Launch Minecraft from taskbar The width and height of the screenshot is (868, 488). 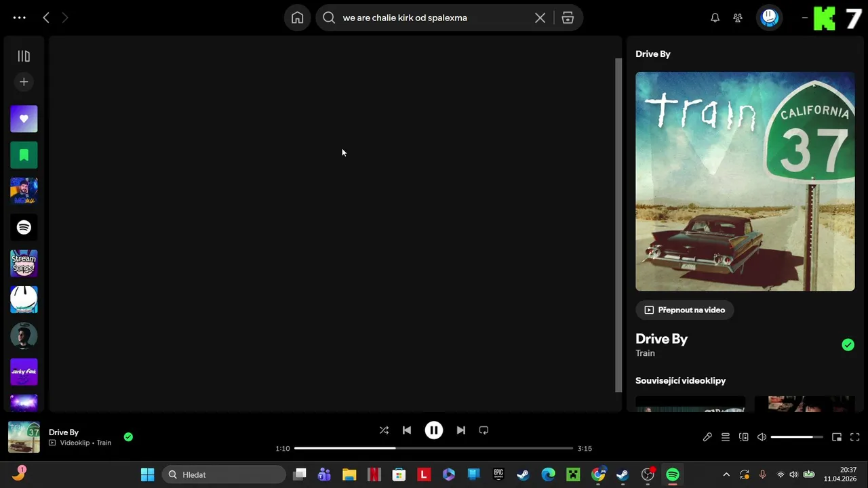pyautogui.click(x=574, y=474)
